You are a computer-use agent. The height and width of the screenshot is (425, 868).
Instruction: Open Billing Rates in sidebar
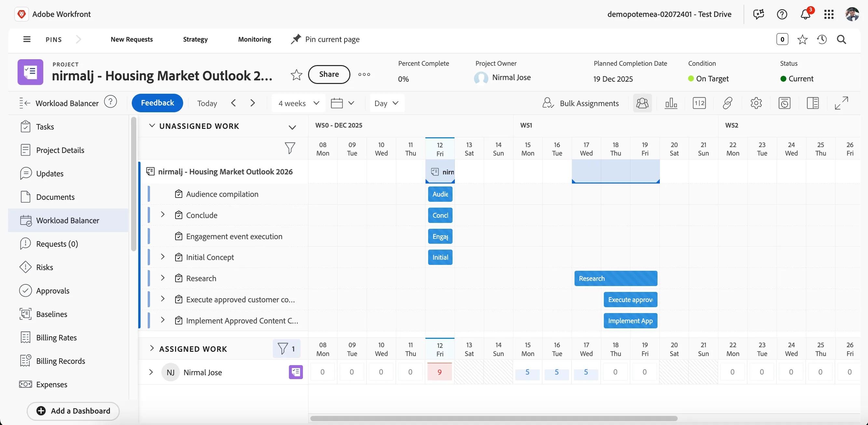(x=68, y=337)
